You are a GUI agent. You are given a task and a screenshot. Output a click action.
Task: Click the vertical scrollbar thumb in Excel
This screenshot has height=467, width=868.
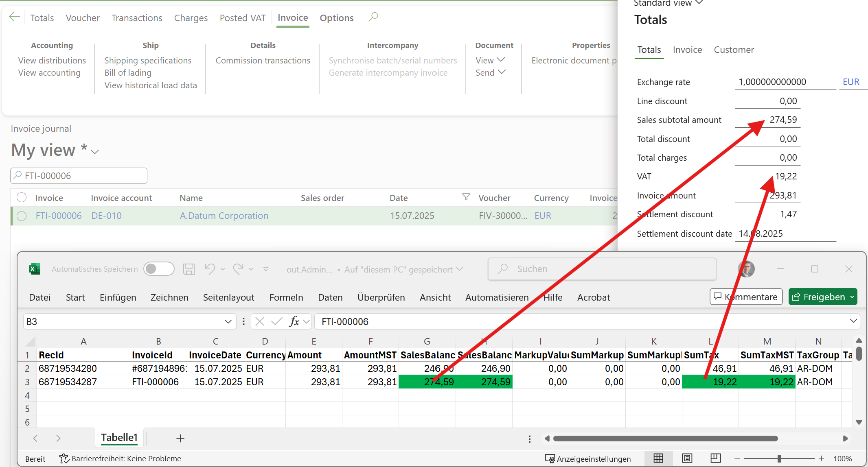coord(859,353)
